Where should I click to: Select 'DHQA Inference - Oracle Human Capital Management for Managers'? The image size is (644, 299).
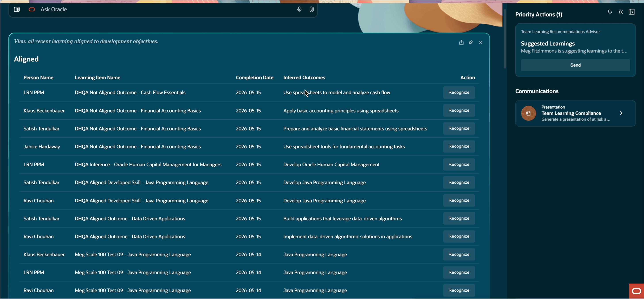click(148, 165)
